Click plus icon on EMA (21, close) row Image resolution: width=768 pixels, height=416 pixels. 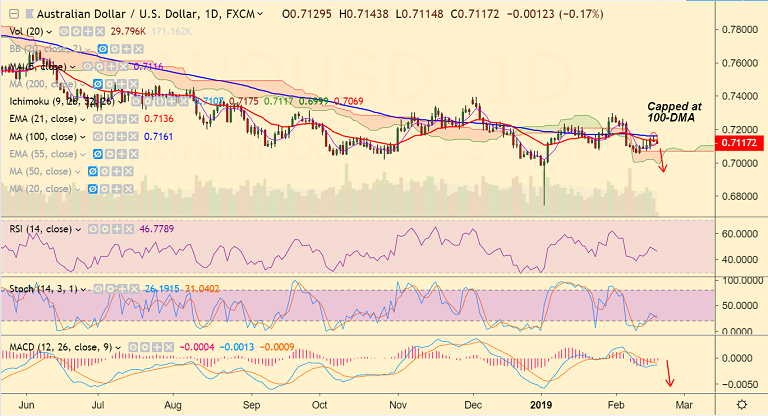point(121,119)
